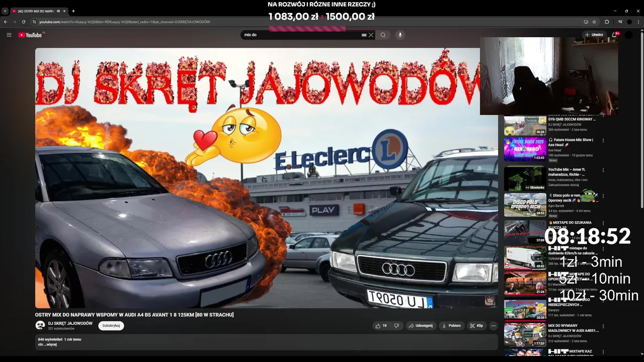The width and height of the screenshot is (644, 362).
Task: Open the GY6 QMB 50CCM KINGWAY video thumbnail
Action: pyautogui.click(x=525, y=126)
